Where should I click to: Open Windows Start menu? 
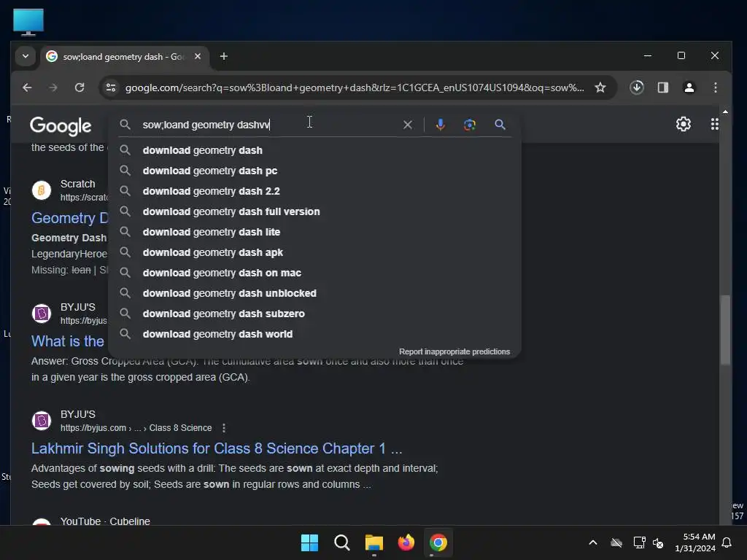click(309, 542)
